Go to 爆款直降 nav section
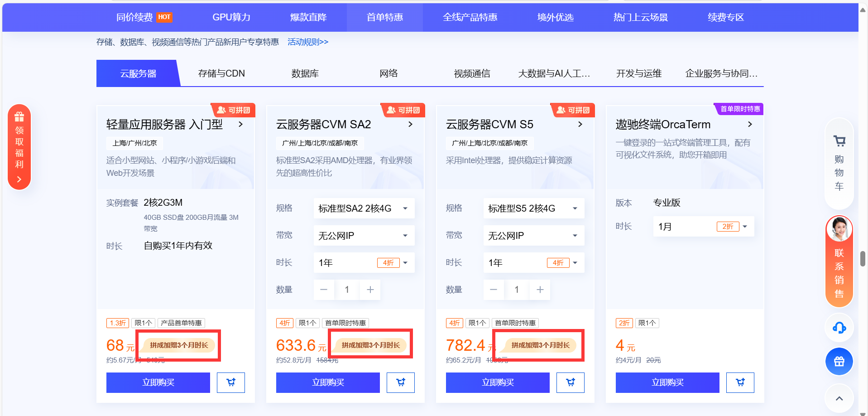This screenshot has width=868, height=416. tap(308, 17)
